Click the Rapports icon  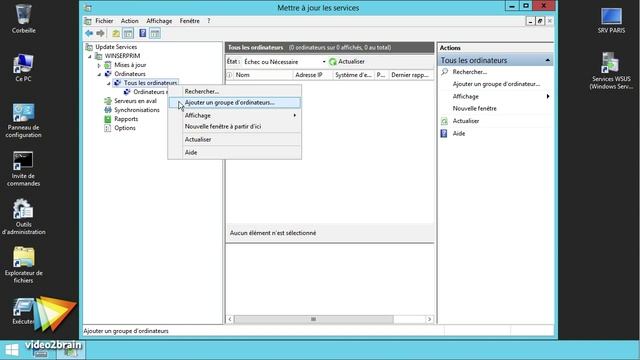[108, 119]
